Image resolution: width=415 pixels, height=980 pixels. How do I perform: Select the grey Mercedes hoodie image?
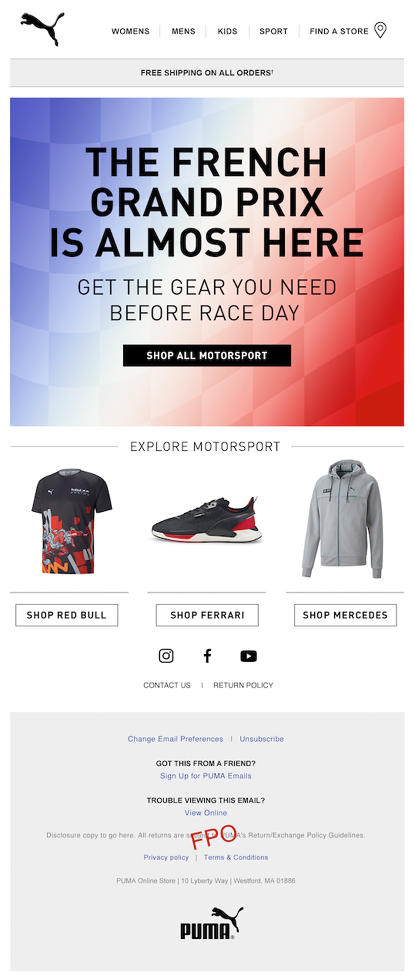(342, 518)
